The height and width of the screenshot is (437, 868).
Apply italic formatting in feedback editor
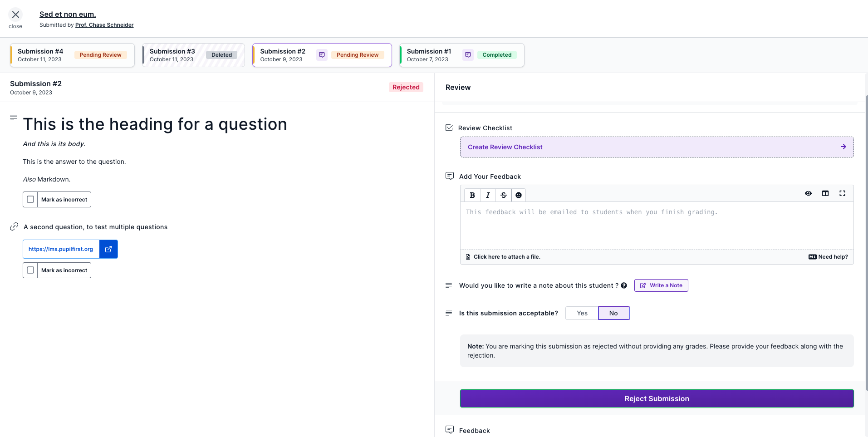pyautogui.click(x=488, y=195)
